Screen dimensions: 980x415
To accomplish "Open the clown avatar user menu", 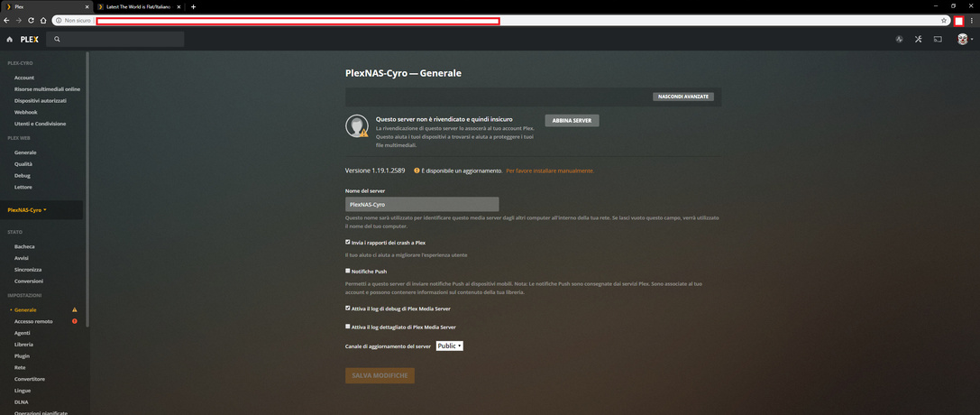I will click(965, 40).
